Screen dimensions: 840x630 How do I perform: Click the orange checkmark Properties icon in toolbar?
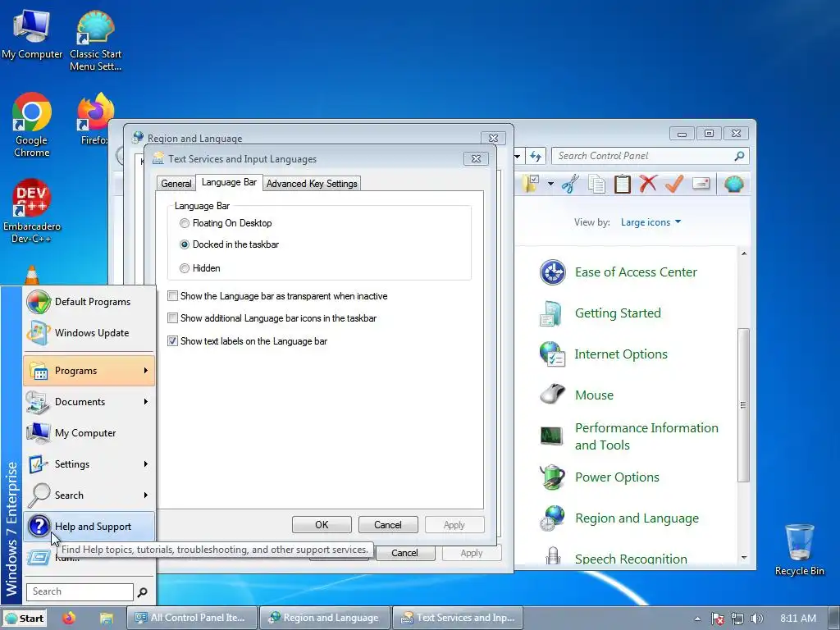coord(674,185)
